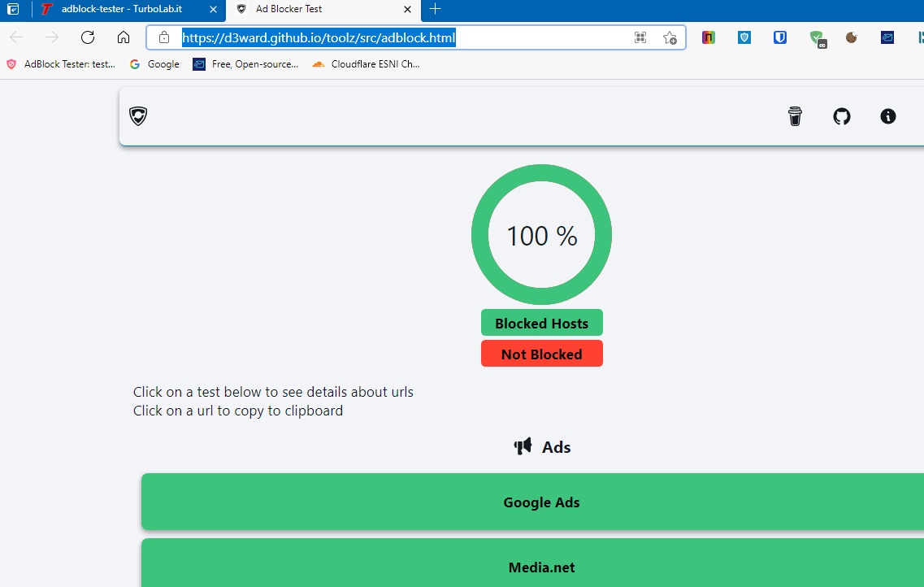This screenshot has width=924, height=587.
Task: Close the adblock-tester TurboLab.it tab
Action: (x=213, y=10)
